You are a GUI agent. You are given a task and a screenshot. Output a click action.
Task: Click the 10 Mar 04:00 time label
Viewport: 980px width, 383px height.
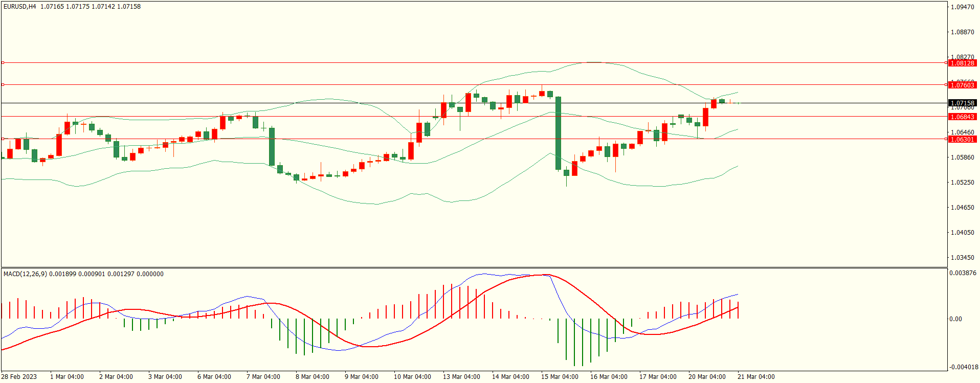coord(412,377)
